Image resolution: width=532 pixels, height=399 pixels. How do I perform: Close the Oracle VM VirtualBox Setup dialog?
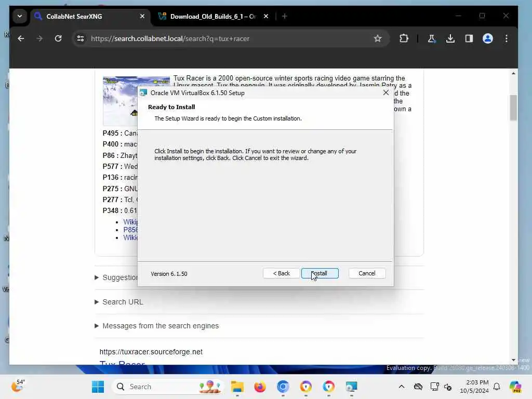[386, 92]
